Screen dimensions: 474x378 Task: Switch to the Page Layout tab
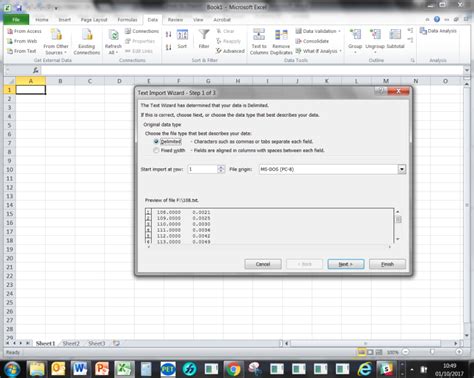tap(94, 20)
